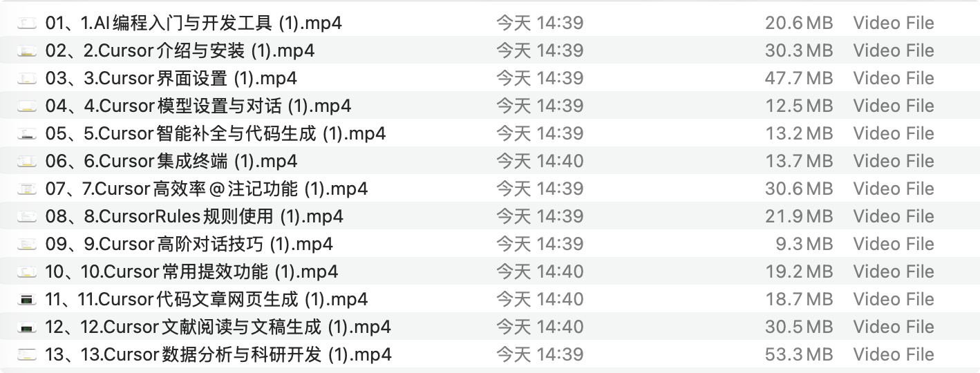Click Video File kind in 12.5 MB row
The height and width of the screenshot is (373, 980).
coord(893,106)
